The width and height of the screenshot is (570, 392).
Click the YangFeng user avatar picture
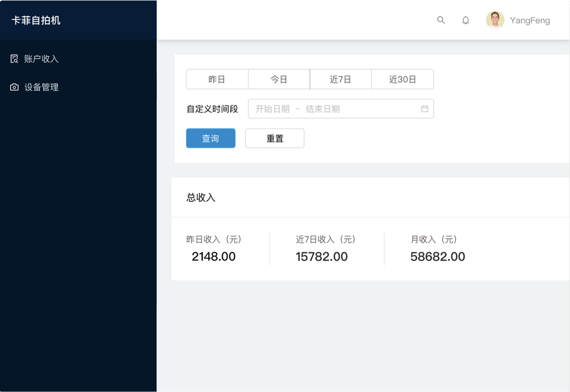pos(495,20)
